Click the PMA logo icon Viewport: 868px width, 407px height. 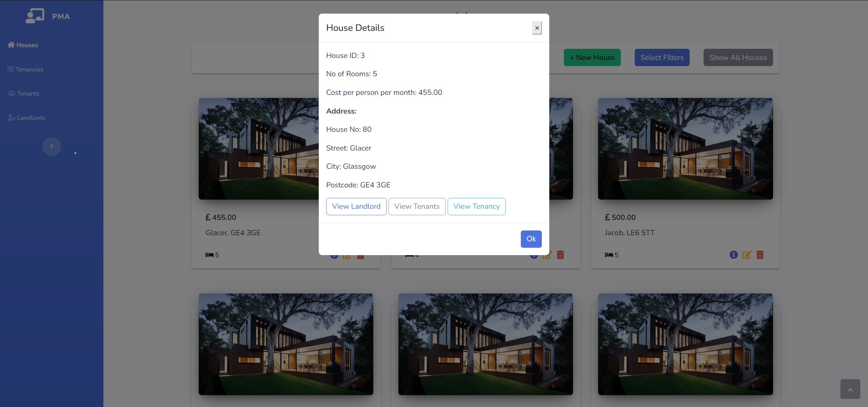(35, 16)
